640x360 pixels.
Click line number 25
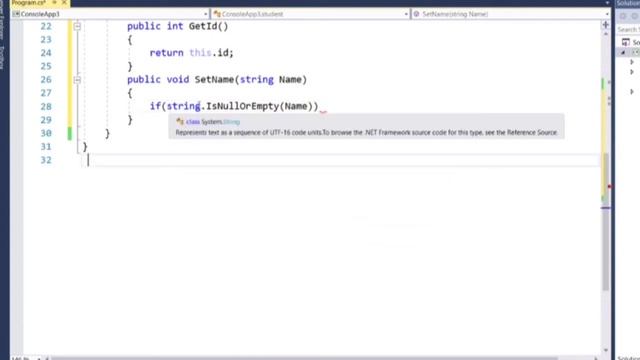tap(46, 67)
